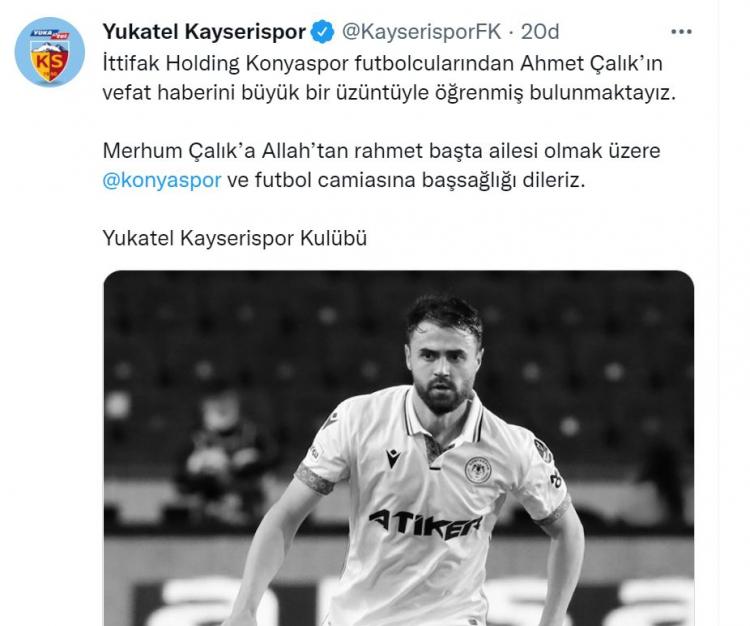Open the tweet's three-dot more menu
750x626 pixels.
click(x=681, y=32)
